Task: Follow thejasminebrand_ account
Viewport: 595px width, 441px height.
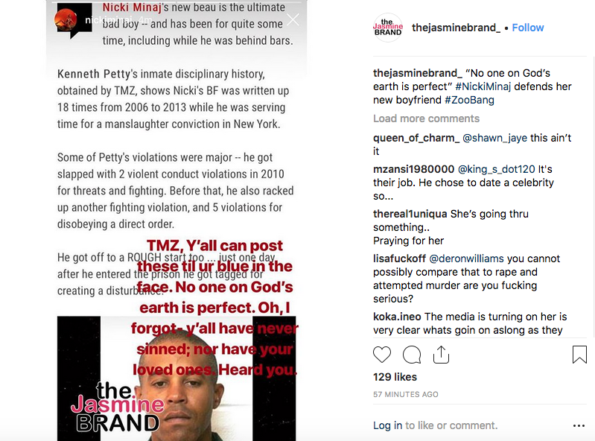Action: coord(528,28)
